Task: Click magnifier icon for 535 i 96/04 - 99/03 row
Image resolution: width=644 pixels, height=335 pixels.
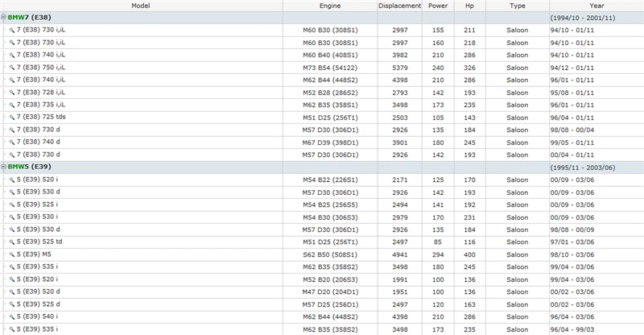Action: 12,329
